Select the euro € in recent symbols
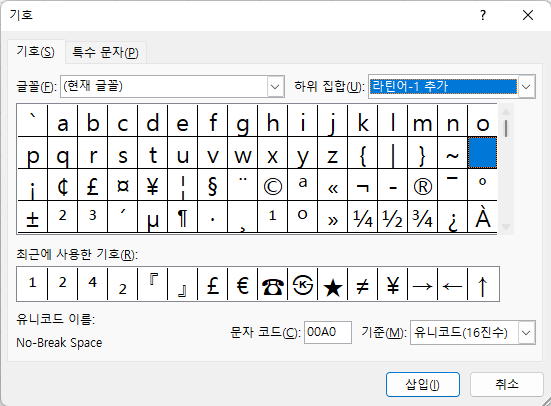The width and height of the screenshot is (551, 406). pyautogui.click(x=242, y=284)
